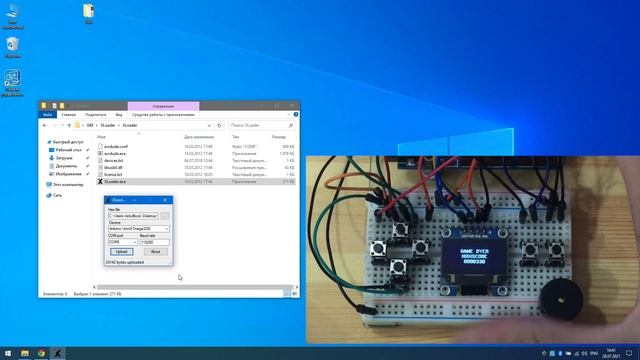
Task: Click the avrdude.exe application icon
Action: [x=100, y=153]
